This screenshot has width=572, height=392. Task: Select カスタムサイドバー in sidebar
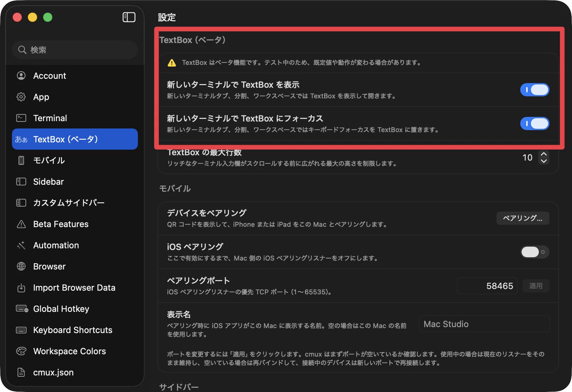click(75, 203)
